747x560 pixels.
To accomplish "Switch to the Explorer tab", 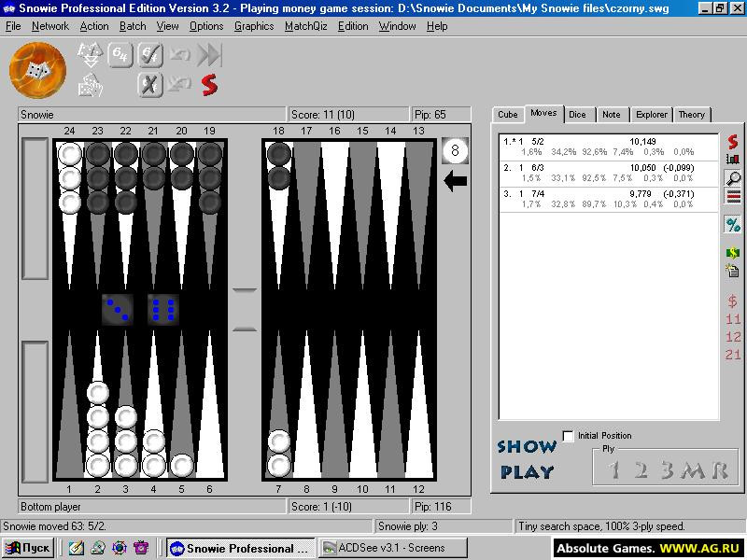I will [651, 114].
